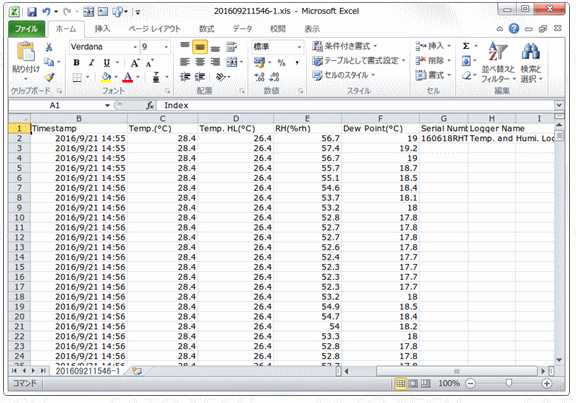Click the wrap text icon
576x403 pixels.
tap(231, 47)
